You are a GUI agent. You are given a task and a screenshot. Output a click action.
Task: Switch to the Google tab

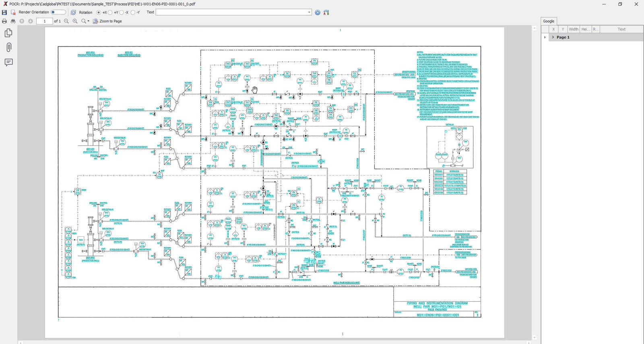(x=548, y=21)
